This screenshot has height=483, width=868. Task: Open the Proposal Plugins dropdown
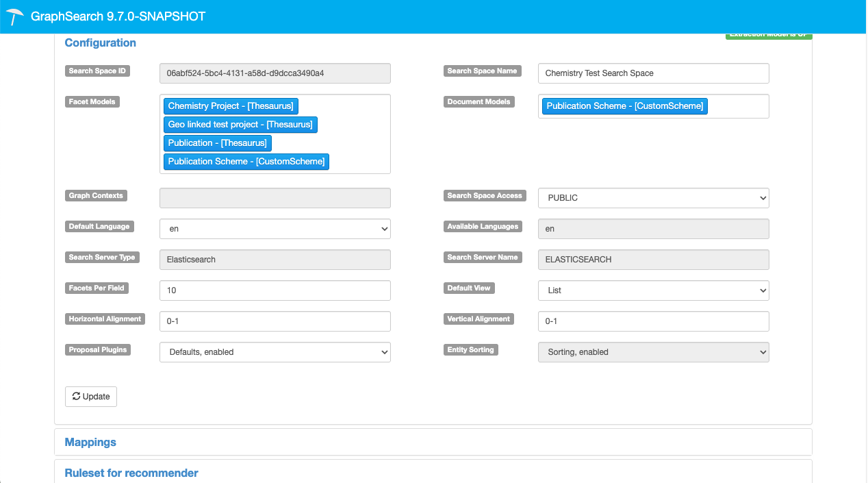275,352
